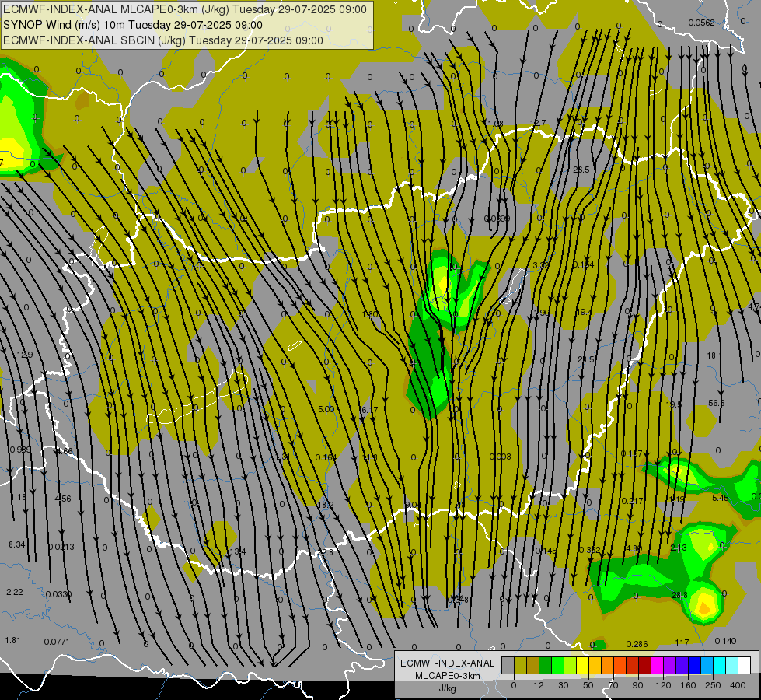This screenshot has height=700, width=761.
Task: Click the map value 22.8
Action: (x=326, y=552)
